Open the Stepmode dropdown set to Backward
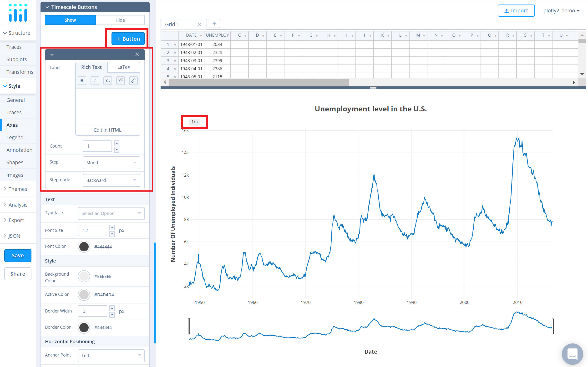 click(111, 180)
